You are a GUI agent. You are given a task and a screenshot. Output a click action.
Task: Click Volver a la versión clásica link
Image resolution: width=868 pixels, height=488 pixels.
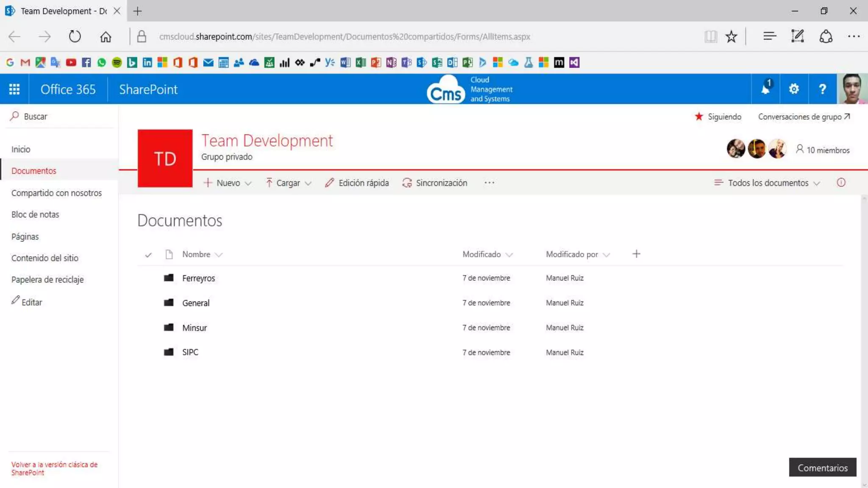coord(54,469)
